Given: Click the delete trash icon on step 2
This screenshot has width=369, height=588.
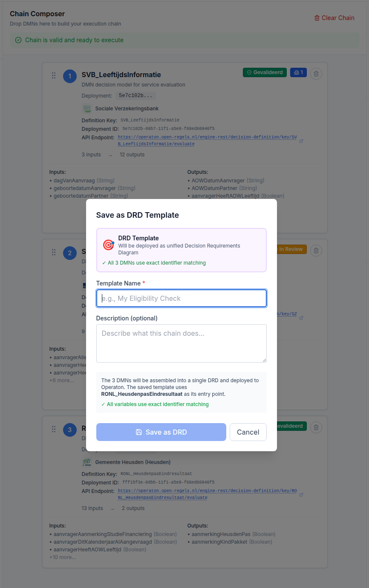Looking at the screenshot, I should tap(316, 251).
